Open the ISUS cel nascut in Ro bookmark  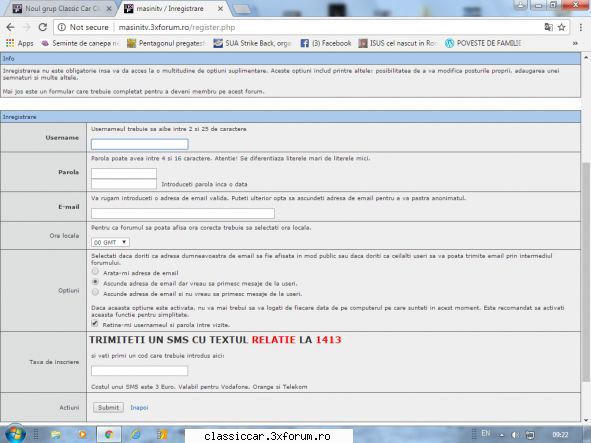coord(398,43)
